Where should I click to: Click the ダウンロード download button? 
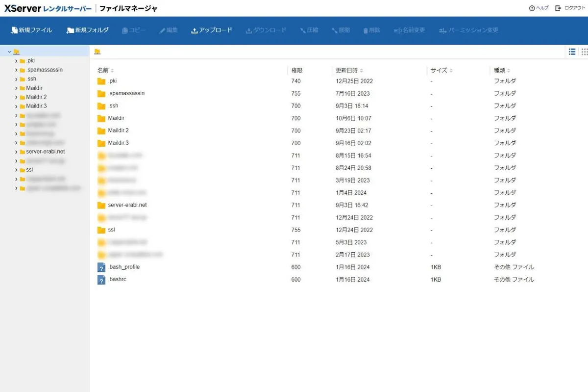point(266,30)
